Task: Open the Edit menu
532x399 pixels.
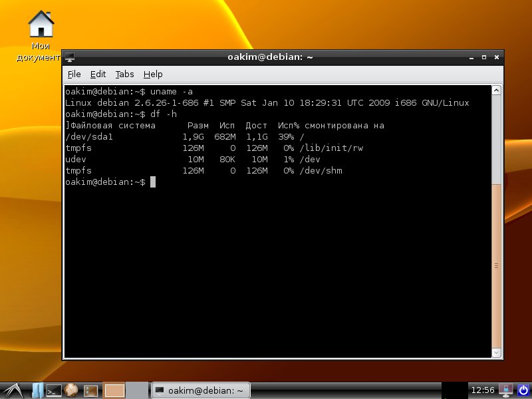Action: (x=98, y=74)
